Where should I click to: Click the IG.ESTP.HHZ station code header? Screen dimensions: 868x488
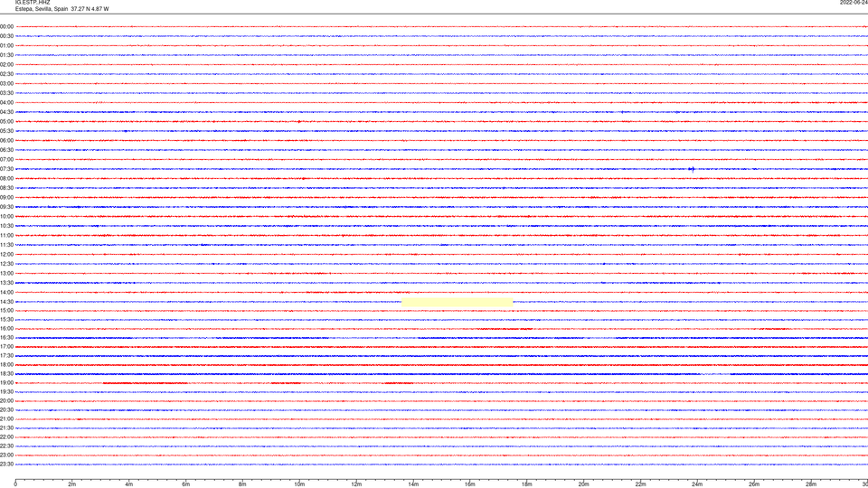(x=33, y=3)
